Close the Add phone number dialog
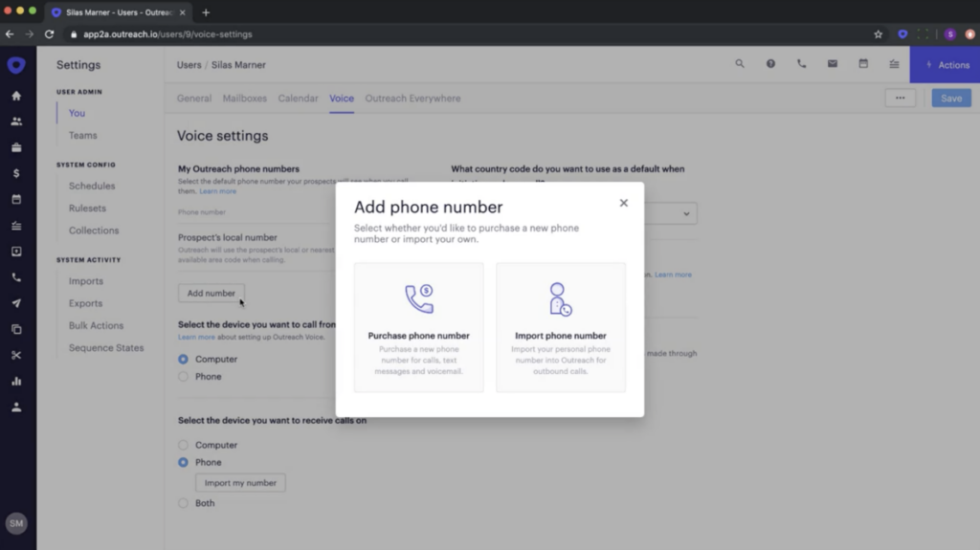 (624, 203)
